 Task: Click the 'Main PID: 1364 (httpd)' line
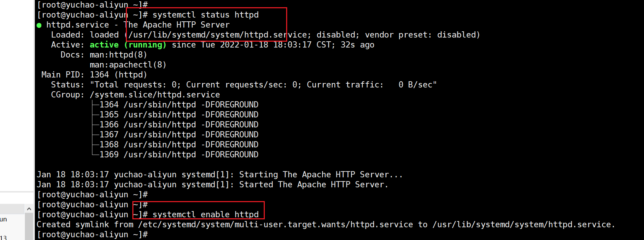[x=94, y=75]
